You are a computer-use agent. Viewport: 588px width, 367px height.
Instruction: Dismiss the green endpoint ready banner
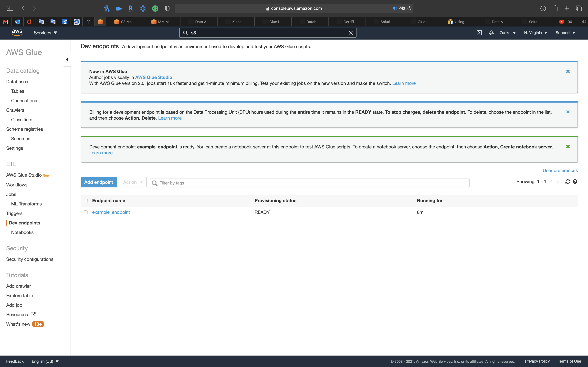coord(568,147)
